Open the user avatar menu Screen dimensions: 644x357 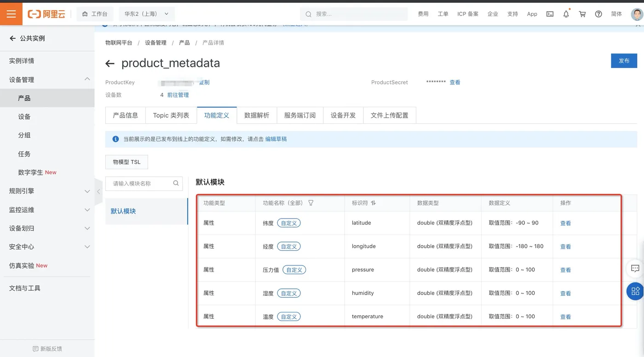point(637,14)
